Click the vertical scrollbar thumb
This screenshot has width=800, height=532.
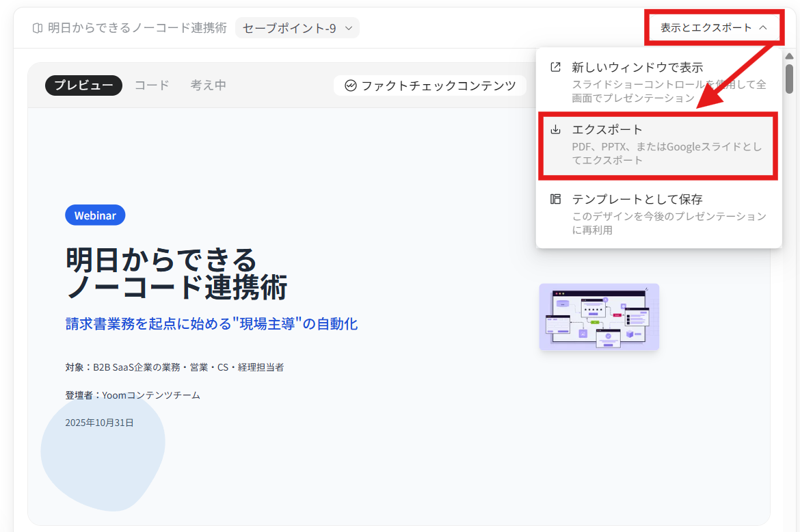pyautogui.click(x=789, y=79)
